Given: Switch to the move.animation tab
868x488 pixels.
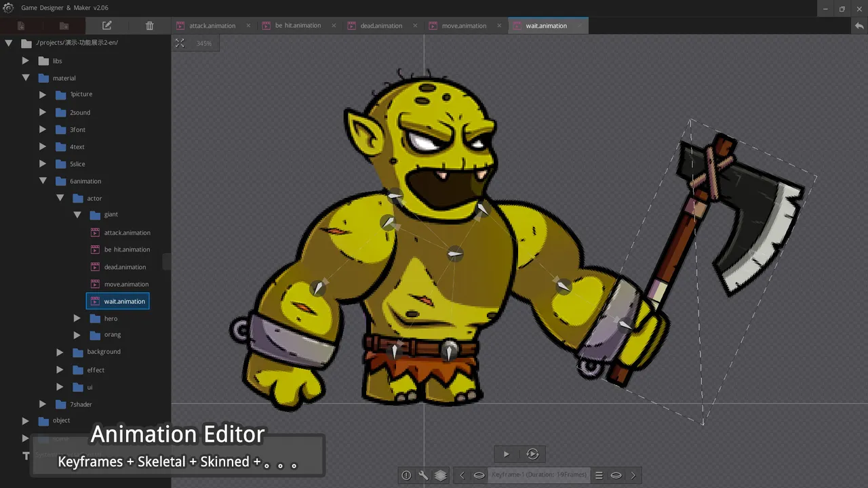Looking at the screenshot, I should point(464,26).
